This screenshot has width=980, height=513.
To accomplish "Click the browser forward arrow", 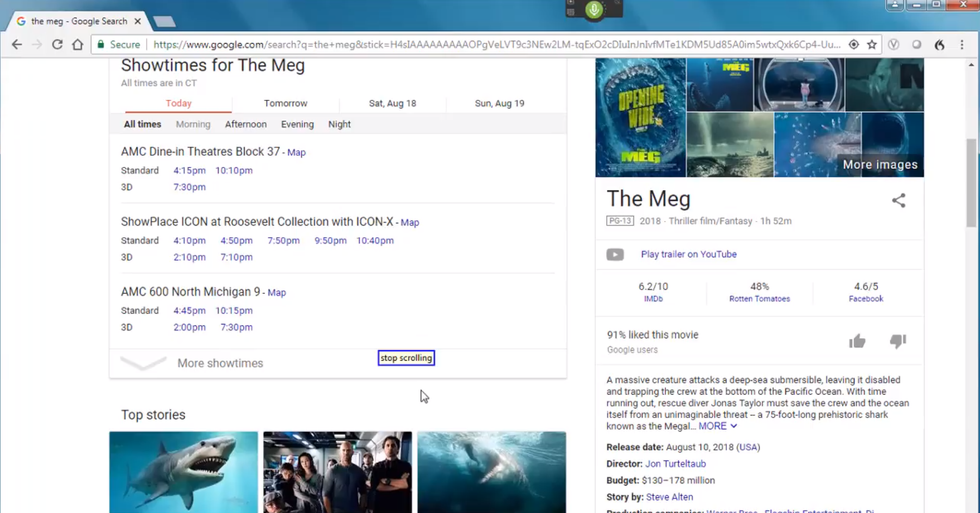I will coord(37,45).
